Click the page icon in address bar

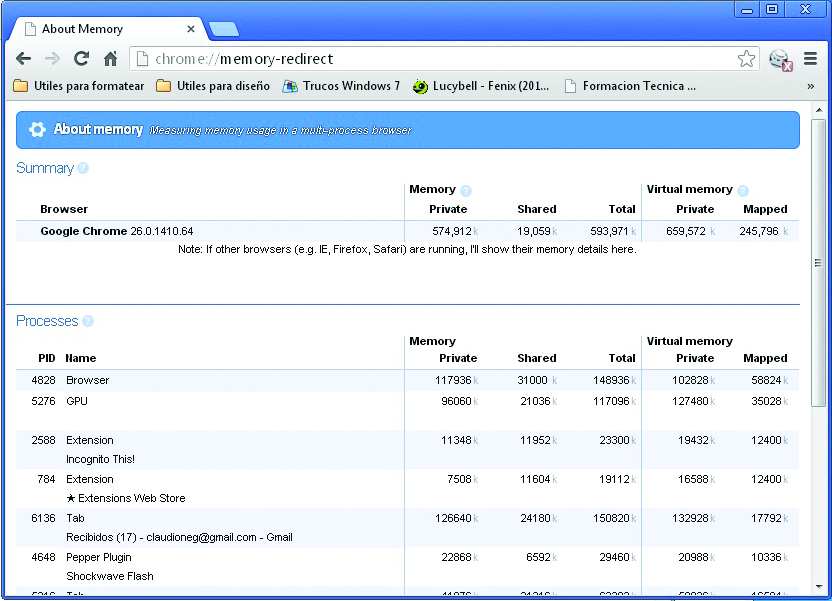point(142,59)
